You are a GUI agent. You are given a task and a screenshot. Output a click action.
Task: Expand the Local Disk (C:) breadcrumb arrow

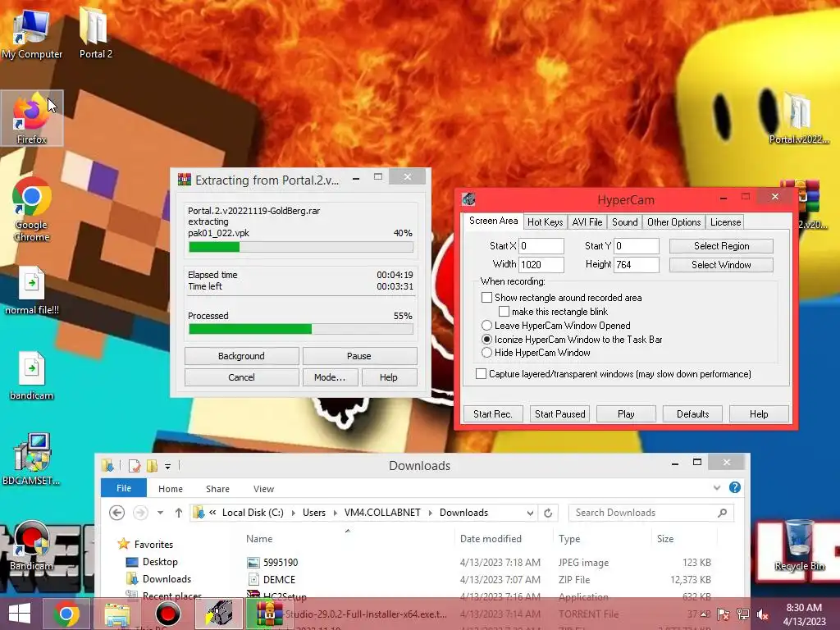pyautogui.click(x=293, y=513)
